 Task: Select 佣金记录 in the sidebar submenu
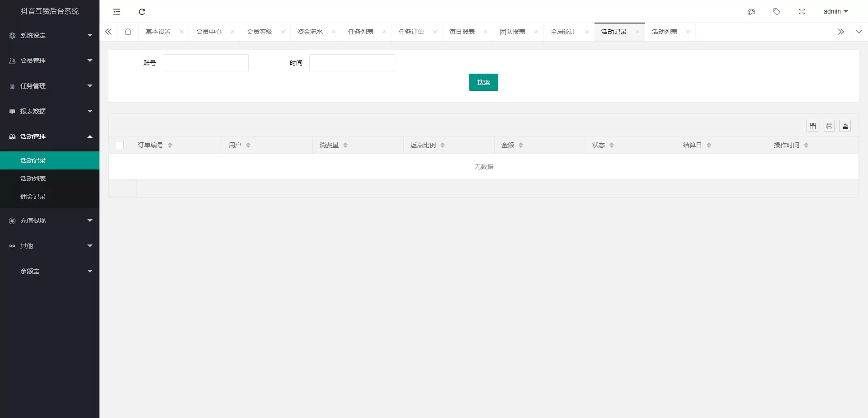pos(33,197)
